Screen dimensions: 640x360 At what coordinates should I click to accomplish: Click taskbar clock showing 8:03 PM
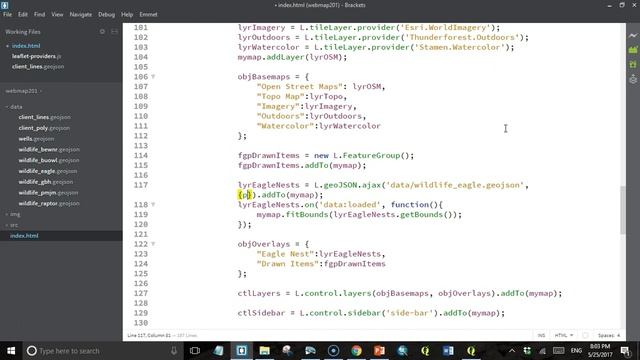[600, 351]
